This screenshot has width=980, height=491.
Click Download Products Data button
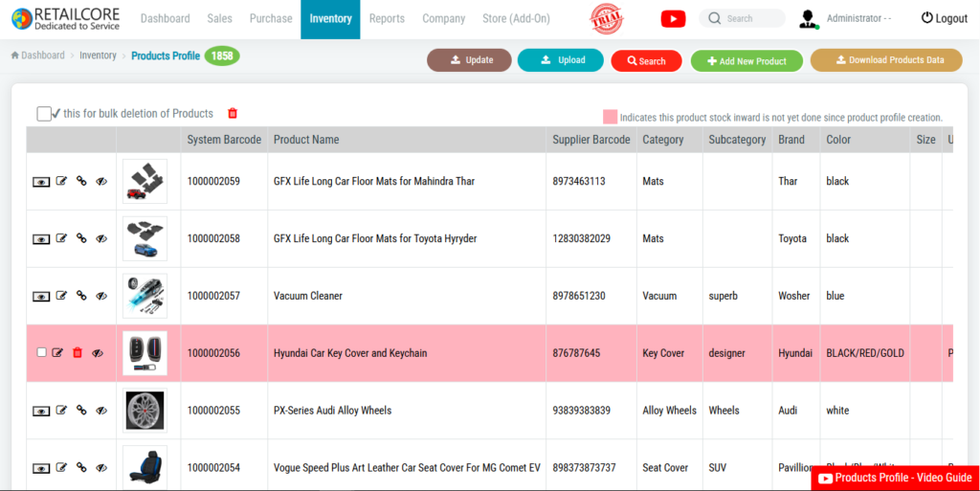886,60
